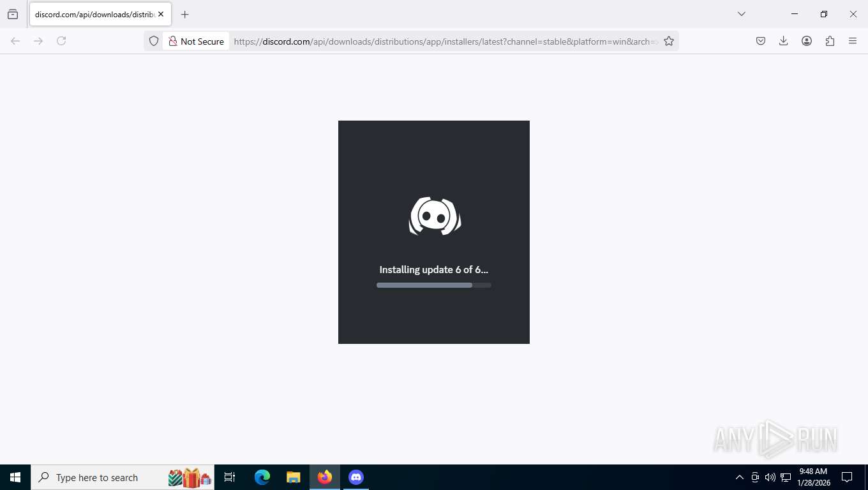Minimize the Firefox window

point(795,14)
